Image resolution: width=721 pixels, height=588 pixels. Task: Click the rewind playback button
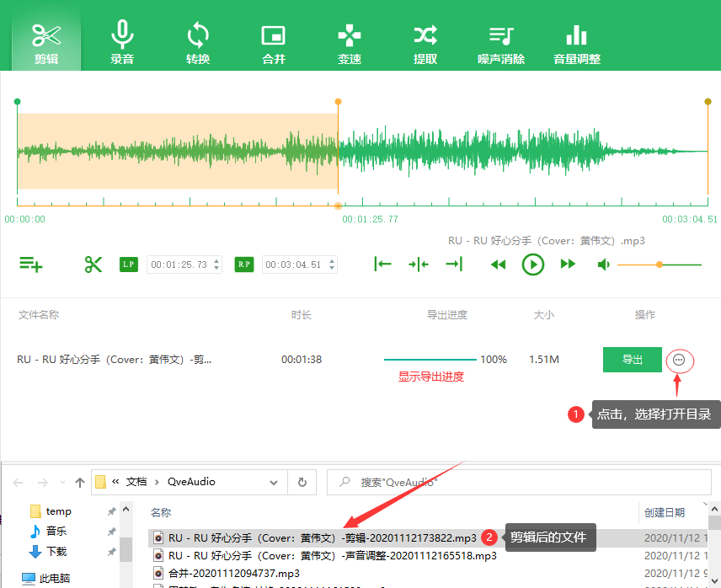(x=499, y=265)
